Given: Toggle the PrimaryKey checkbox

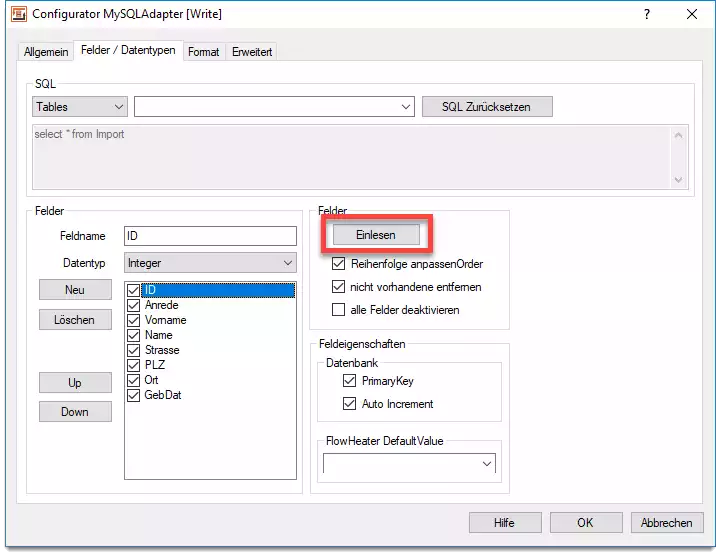Looking at the screenshot, I should point(349,381).
